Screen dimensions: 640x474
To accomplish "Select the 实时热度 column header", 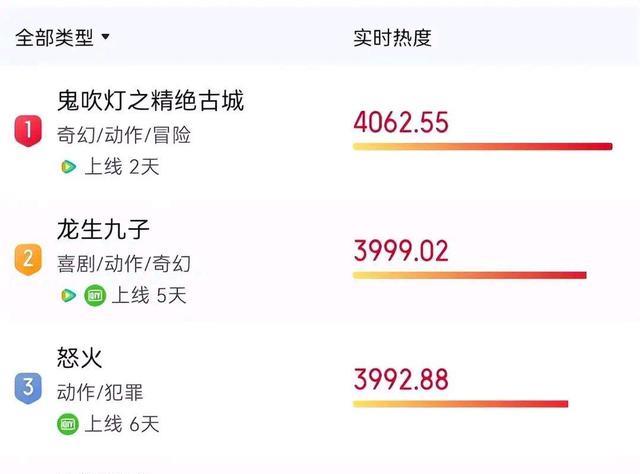I will tap(392, 38).
